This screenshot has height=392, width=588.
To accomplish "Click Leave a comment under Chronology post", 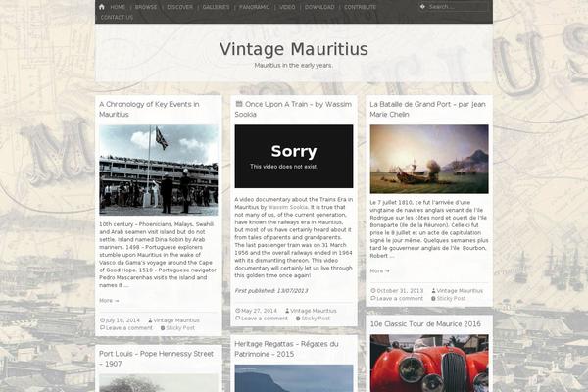I will coord(129,328).
